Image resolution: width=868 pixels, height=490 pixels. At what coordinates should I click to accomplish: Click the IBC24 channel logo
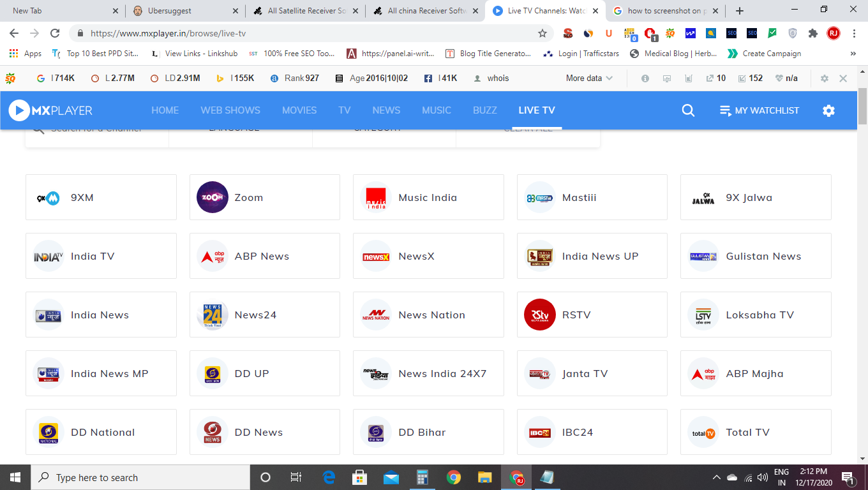click(x=540, y=432)
